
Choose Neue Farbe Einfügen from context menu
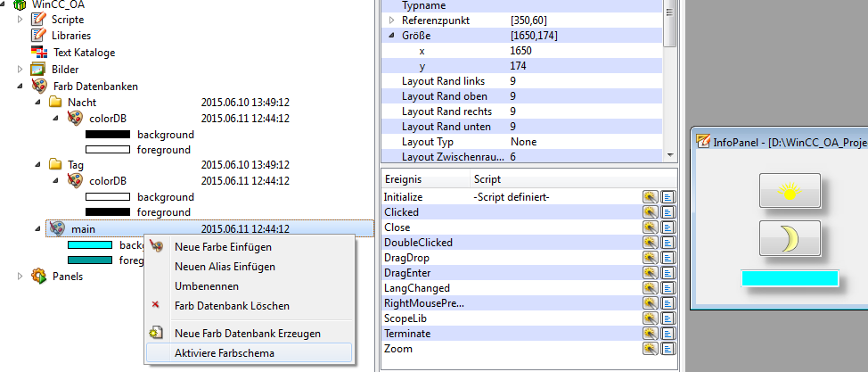pyautogui.click(x=248, y=247)
